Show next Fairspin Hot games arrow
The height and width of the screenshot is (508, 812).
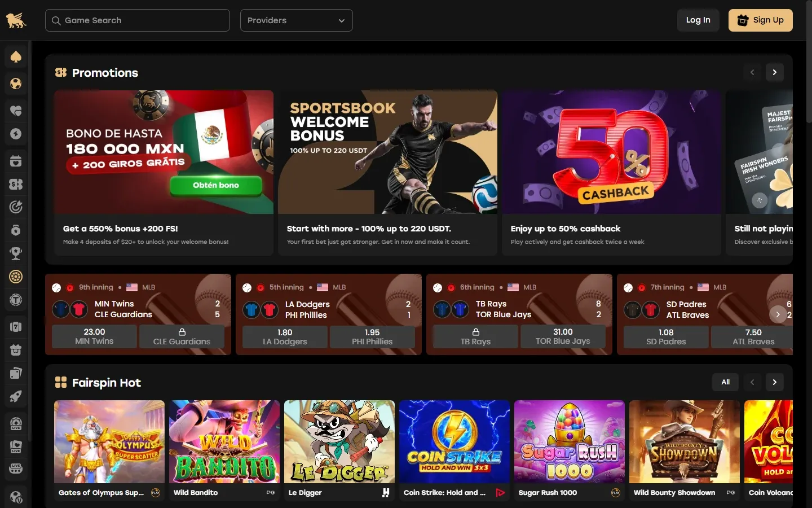(x=775, y=382)
